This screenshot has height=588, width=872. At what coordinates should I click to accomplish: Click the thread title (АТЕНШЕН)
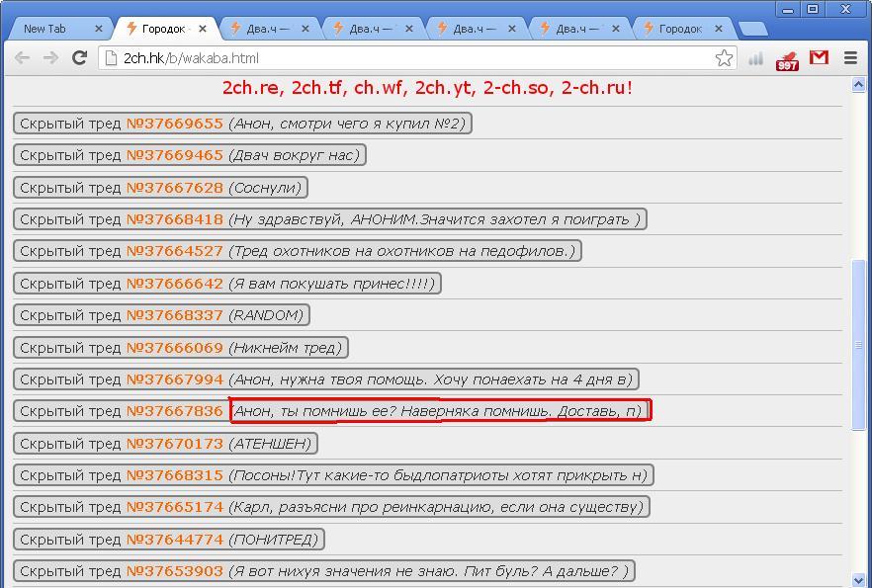(270, 444)
